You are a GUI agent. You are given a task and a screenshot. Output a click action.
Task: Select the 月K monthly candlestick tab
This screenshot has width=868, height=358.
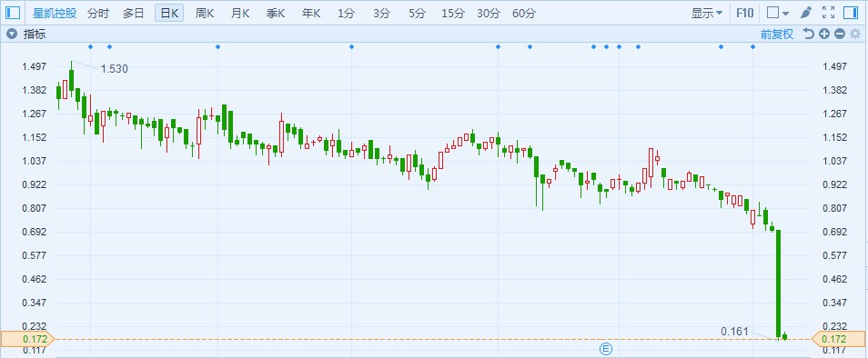239,14
